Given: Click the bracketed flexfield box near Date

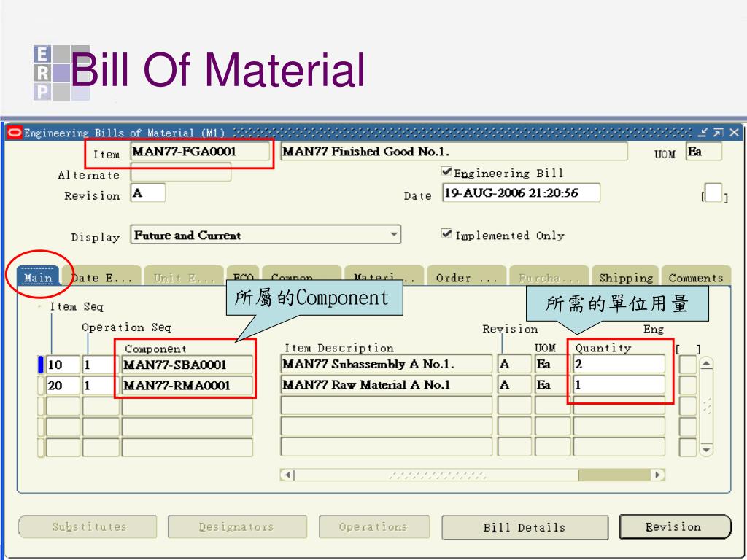Looking at the screenshot, I should (x=713, y=193).
